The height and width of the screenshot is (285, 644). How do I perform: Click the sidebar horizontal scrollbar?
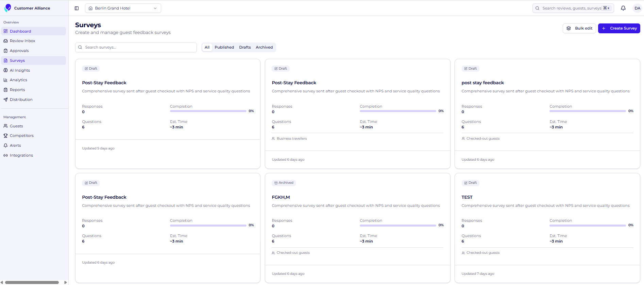[32, 282]
